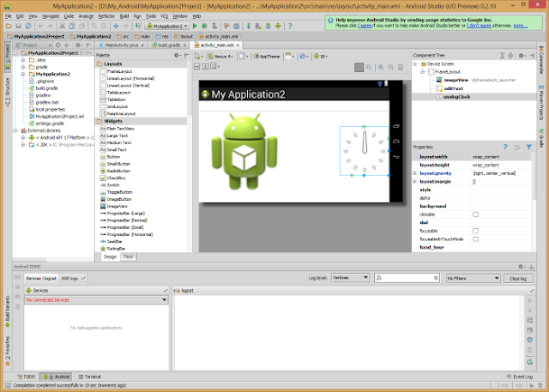Expand the layout:margin property
Viewport: 549px width, 392px height.
coord(415,182)
